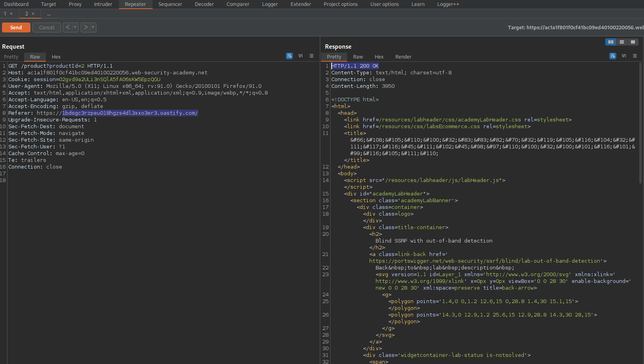Click the session cookie value in request
Viewport: 644px width, 364px height.
110,80
